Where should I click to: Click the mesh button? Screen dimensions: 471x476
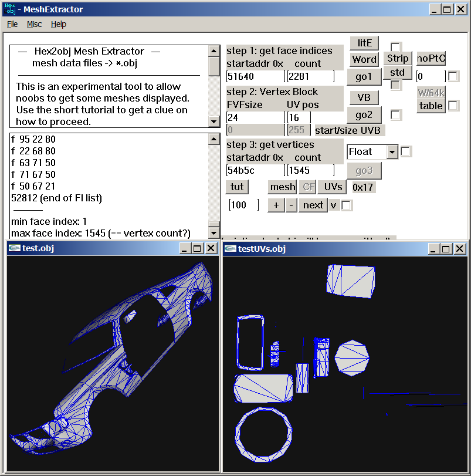pyautogui.click(x=282, y=187)
